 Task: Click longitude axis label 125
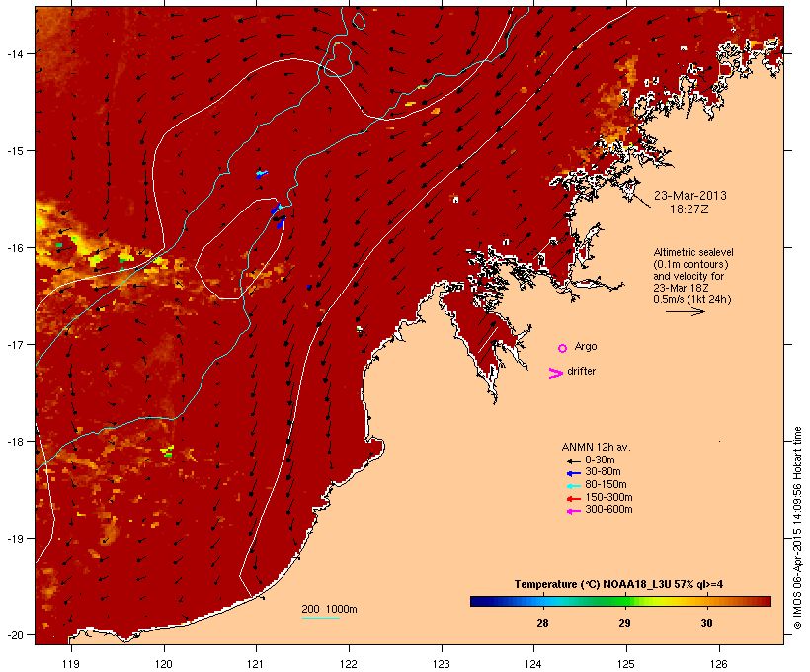click(626, 664)
